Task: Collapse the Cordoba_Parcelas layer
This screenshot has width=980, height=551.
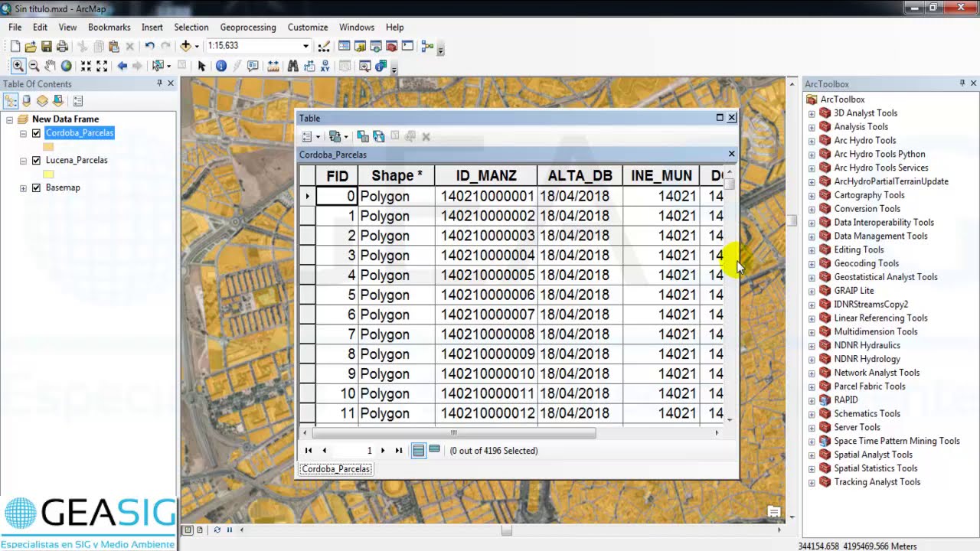Action: point(23,133)
